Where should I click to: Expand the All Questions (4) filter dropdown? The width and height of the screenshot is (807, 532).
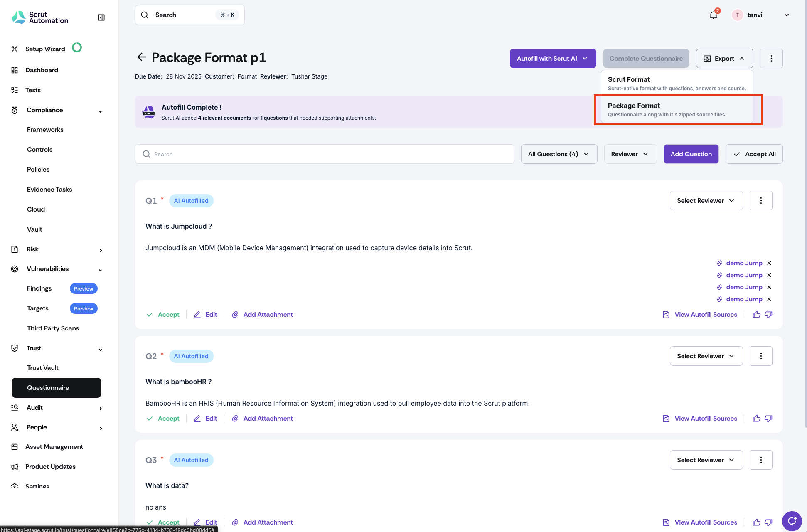(x=559, y=154)
